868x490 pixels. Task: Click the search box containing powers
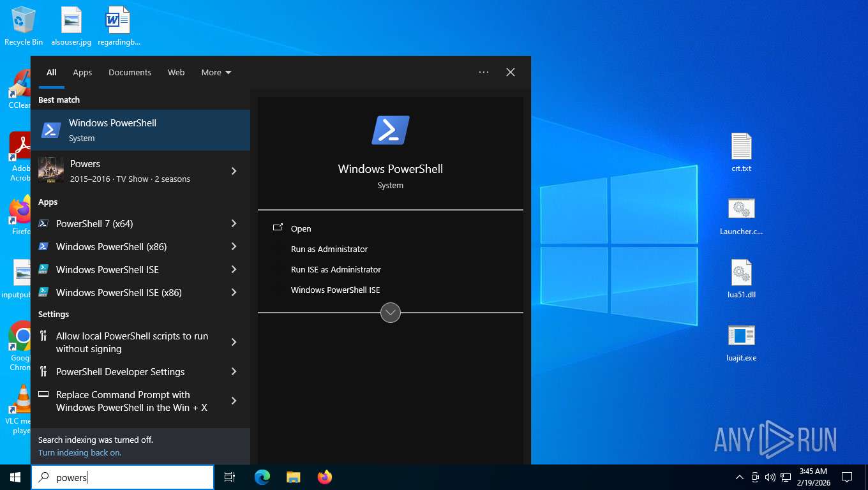(123, 477)
